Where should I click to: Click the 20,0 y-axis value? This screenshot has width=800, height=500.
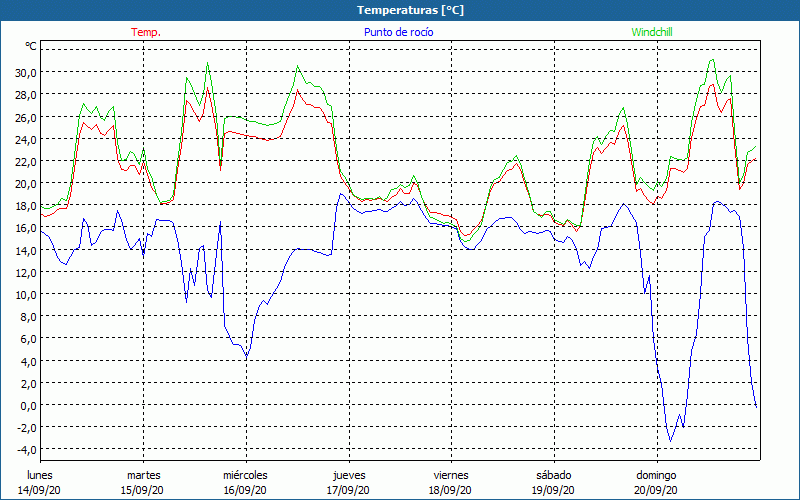26,184
